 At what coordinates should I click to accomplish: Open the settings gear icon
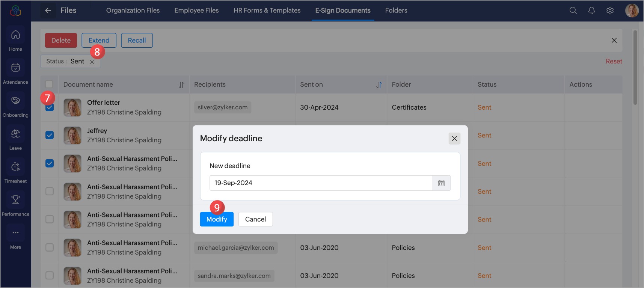tap(610, 11)
